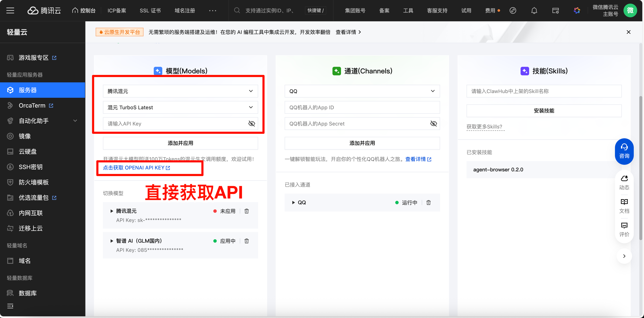Click the 安装技能 button
Screen dimensions: 644x318
click(544, 111)
